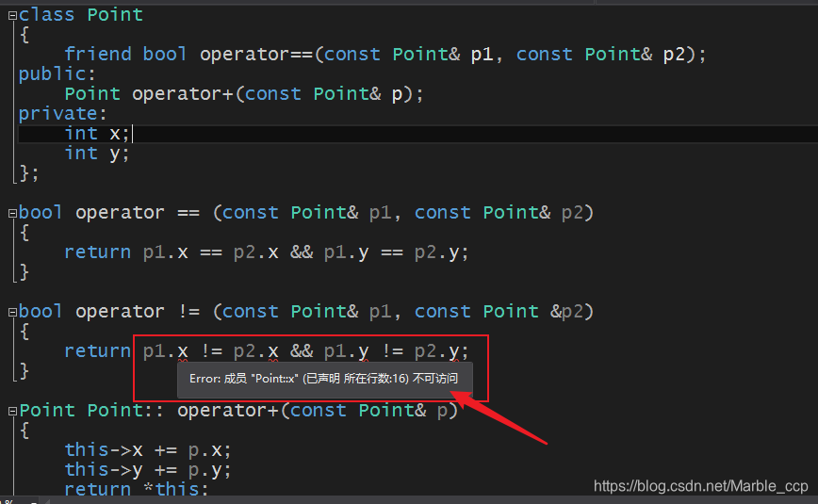
Task: Click the 'this->x += p.x;' statement
Action: (148, 449)
